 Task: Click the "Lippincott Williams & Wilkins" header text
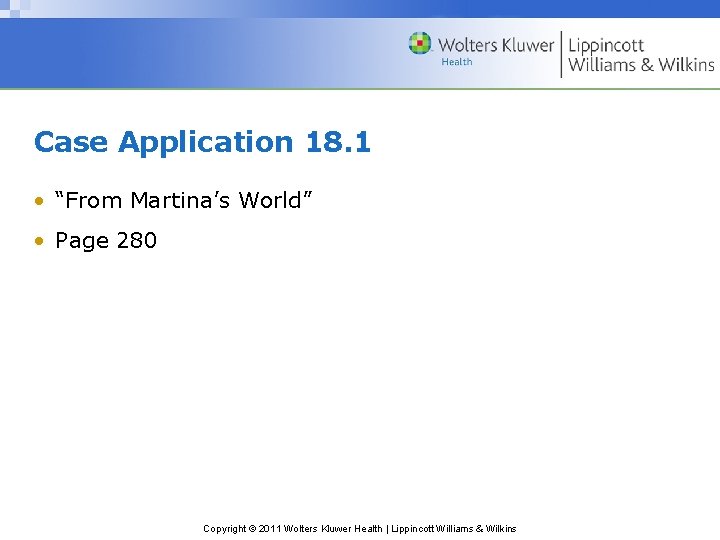[x=641, y=55]
